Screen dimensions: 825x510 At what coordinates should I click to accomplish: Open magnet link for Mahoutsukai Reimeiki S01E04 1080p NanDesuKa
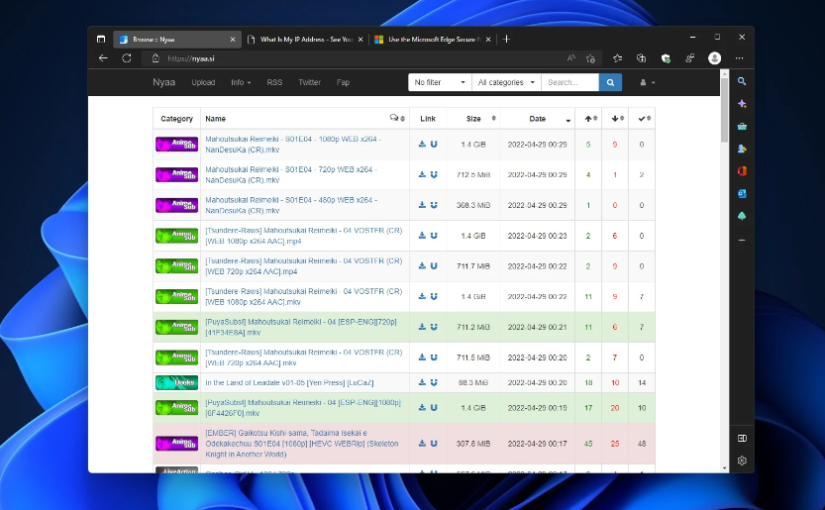[x=434, y=144]
